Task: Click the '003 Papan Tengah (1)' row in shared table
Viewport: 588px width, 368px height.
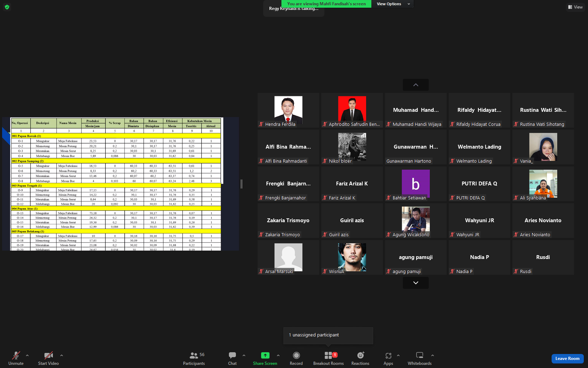Action: 116,185
